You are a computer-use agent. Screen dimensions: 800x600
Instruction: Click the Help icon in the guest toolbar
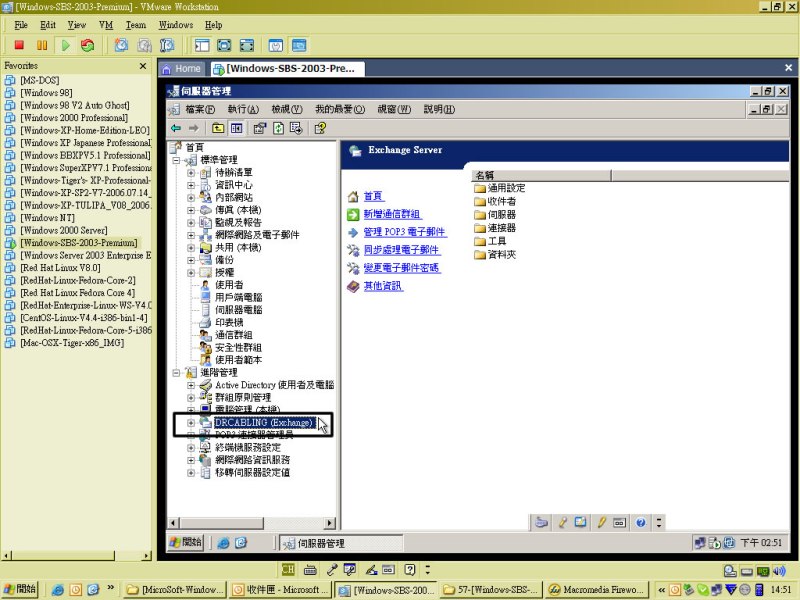[320, 128]
